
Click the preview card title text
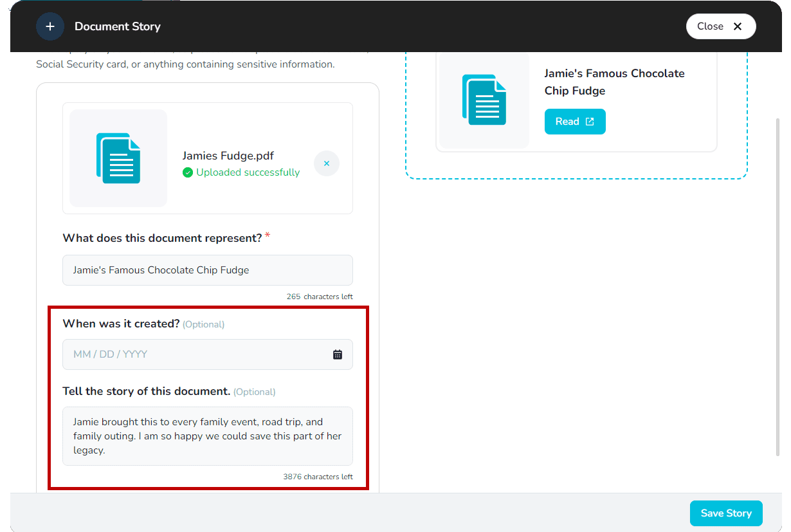[614, 82]
